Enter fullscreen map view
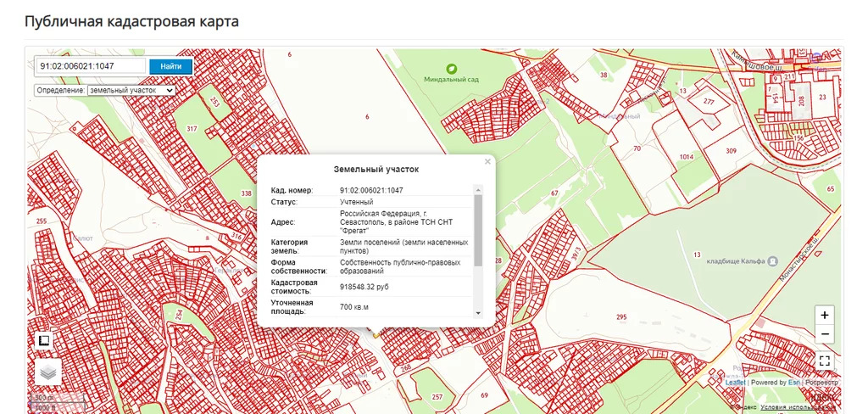Image resolution: width=868 pixels, height=414 pixels. (x=825, y=361)
